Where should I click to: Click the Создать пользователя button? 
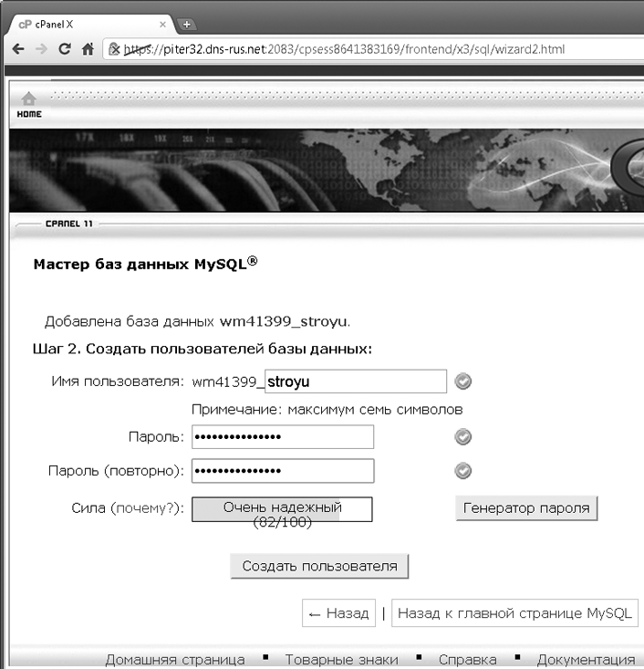point(319,566)
